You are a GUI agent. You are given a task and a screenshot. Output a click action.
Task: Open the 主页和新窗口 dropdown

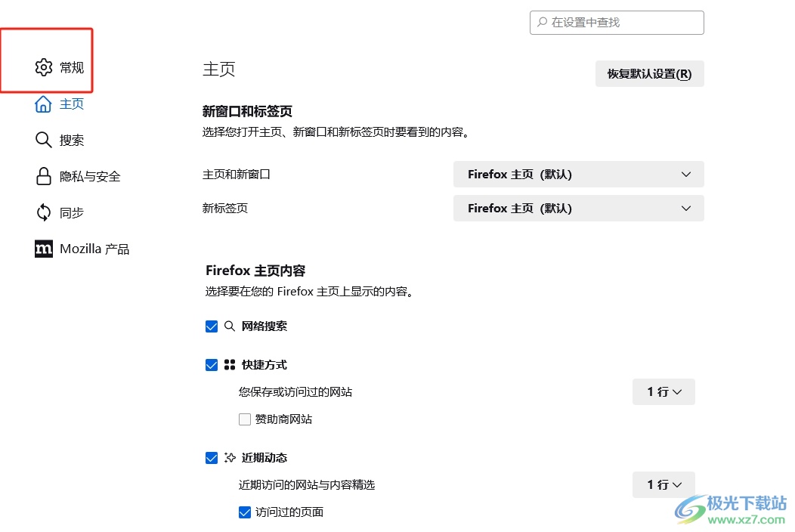(578, 174)
